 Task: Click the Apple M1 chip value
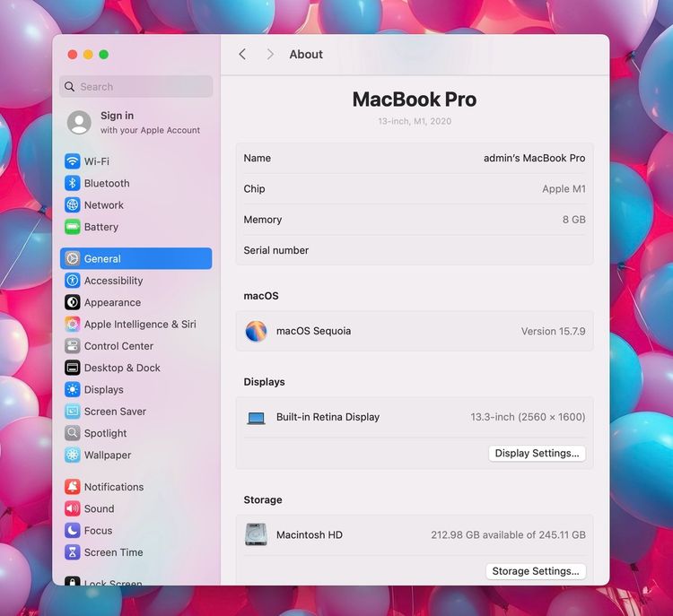click(564, 189)
